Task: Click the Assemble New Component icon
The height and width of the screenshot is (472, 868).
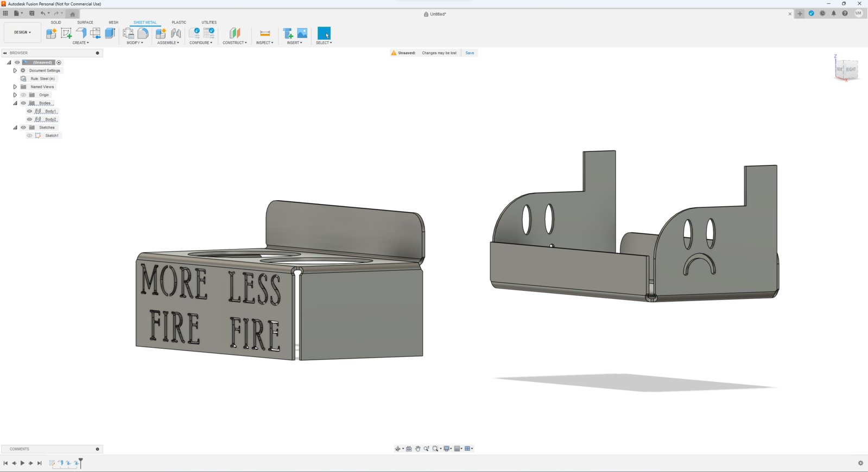Action: [x=161, y=33]
